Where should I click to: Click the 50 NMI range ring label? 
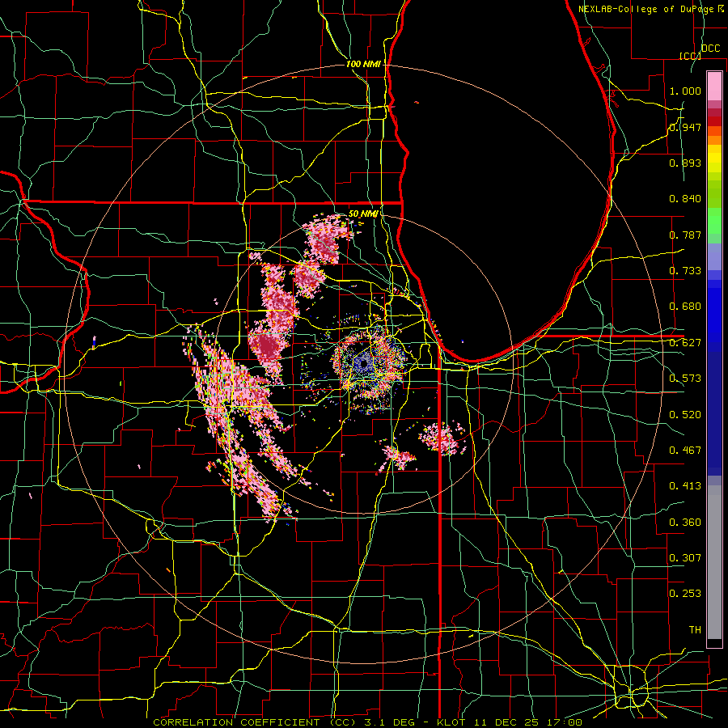pyautogui.click(x=363, y=214)
